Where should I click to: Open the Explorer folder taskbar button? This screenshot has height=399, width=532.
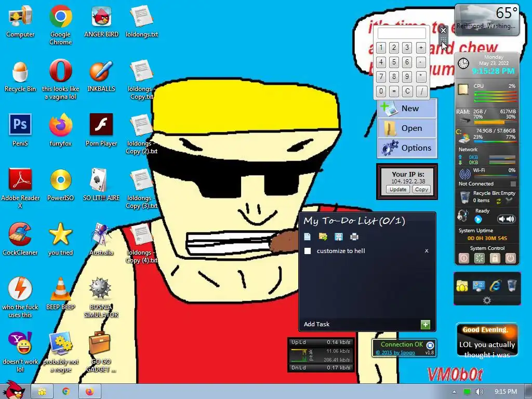(42, 392)
